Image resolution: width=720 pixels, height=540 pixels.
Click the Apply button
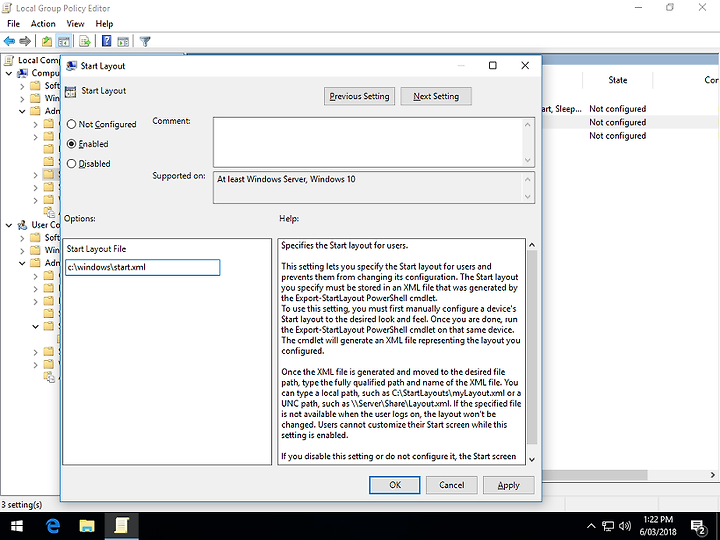[508, 485]
